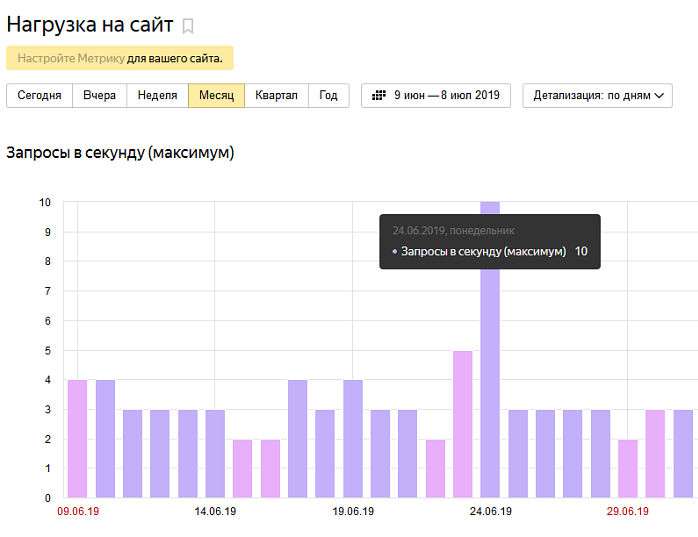Choose the Месяц period tab
698x537 pixels.
tap(216, 95)
